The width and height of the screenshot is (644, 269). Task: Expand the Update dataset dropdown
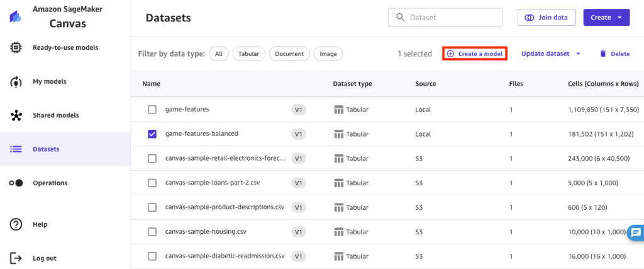[551, 54]
